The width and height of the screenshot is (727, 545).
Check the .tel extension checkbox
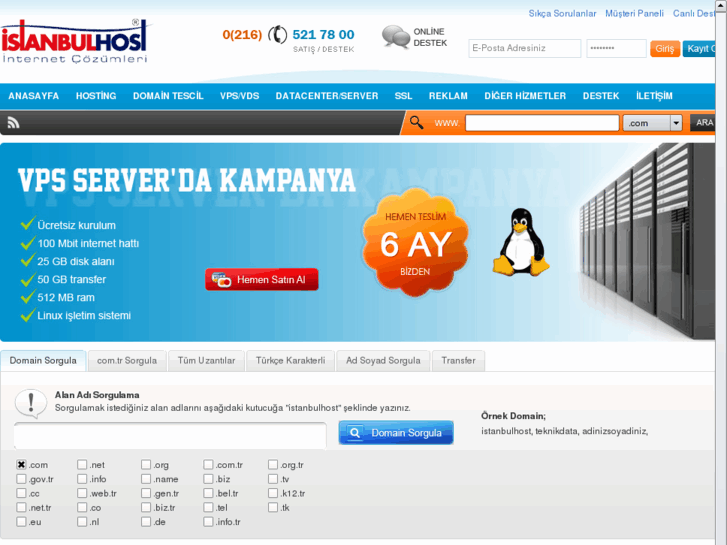[208, 507]
